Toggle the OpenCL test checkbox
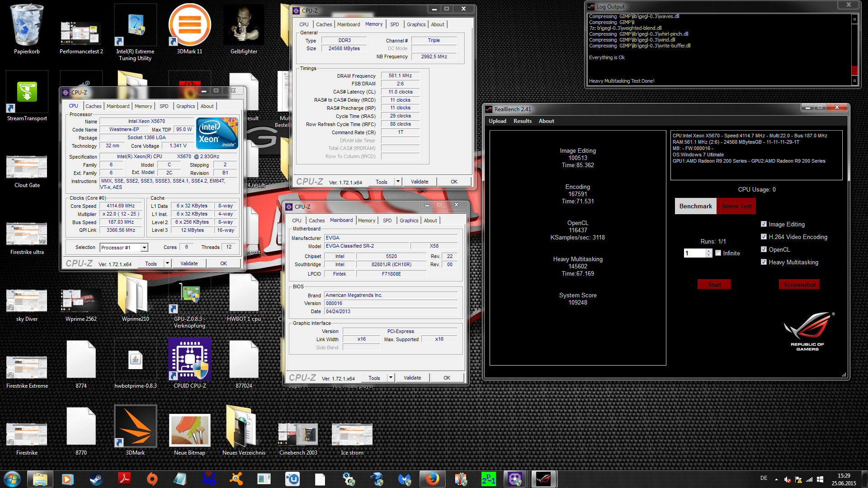868x488 pixels. point(764,249)
